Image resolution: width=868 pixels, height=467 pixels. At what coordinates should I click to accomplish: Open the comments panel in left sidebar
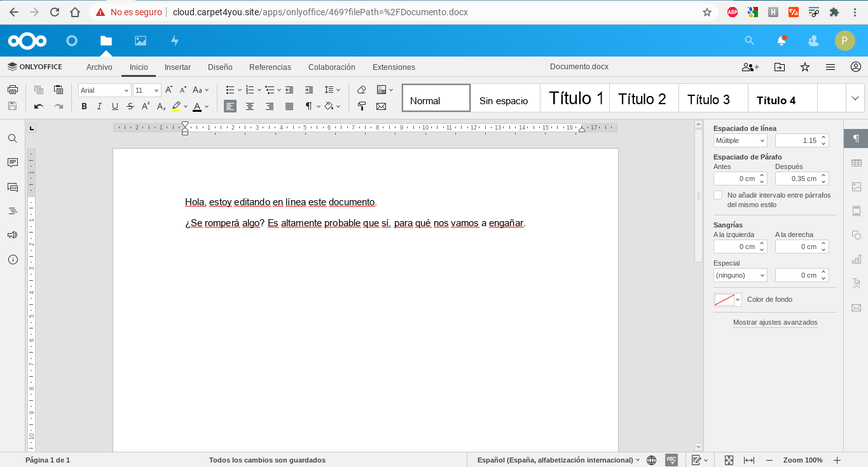[x=12, y=163]
